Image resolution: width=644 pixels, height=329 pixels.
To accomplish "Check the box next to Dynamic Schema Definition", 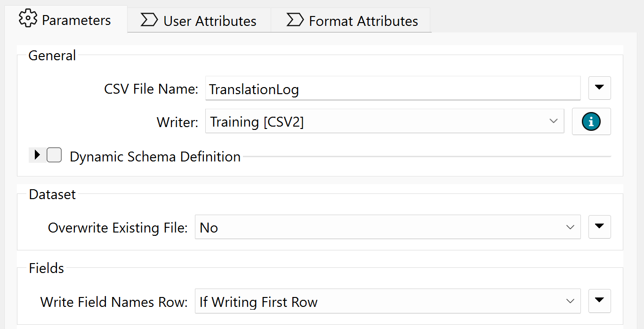I will [54, 155].
